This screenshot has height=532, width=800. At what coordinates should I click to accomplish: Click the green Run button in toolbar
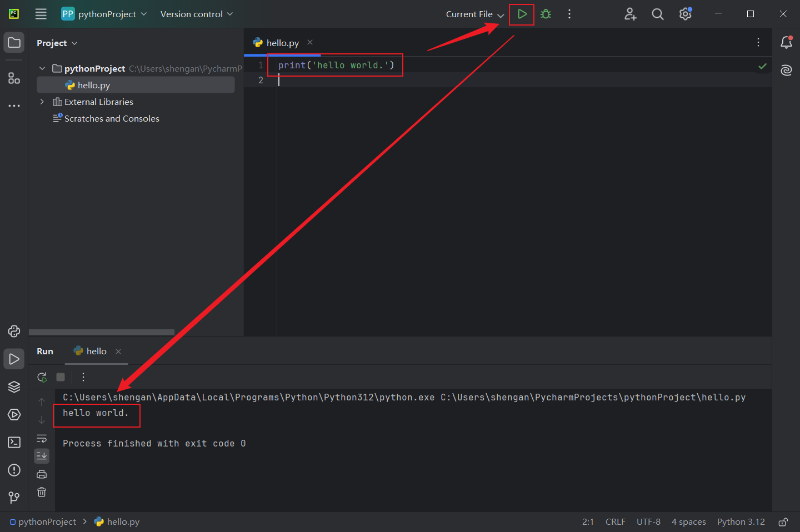522,14
